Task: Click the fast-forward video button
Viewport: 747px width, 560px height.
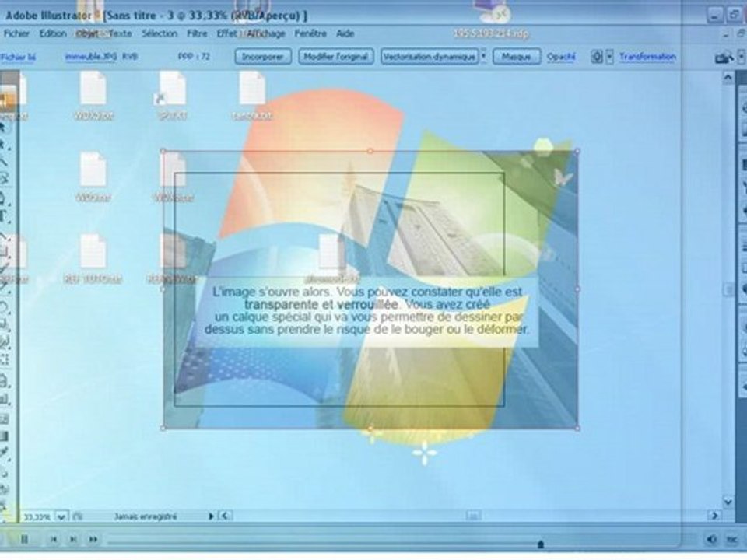Action: (93, 539)
